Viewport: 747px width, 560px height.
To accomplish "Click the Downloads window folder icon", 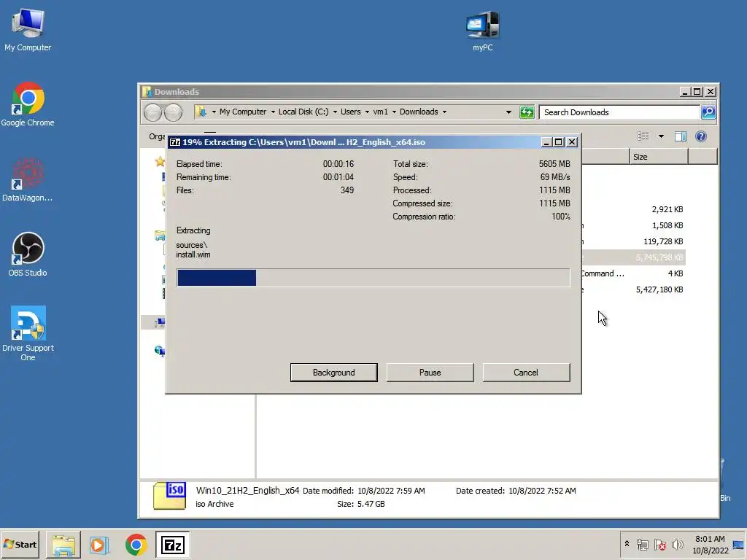I will 147,91.
